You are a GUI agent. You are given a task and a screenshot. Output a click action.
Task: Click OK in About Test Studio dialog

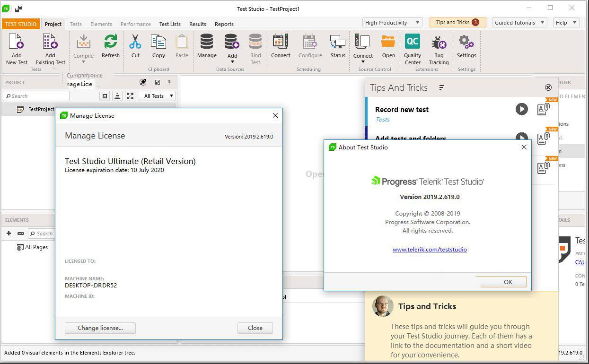coord(501,282)
